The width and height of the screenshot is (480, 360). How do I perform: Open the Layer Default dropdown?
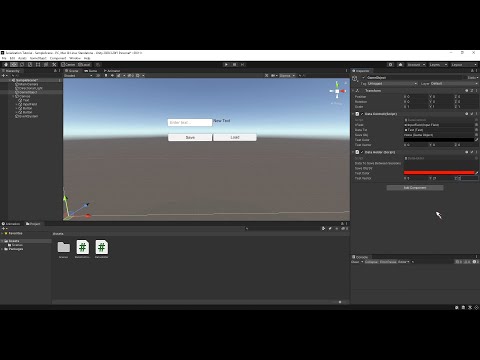(454, 83)
